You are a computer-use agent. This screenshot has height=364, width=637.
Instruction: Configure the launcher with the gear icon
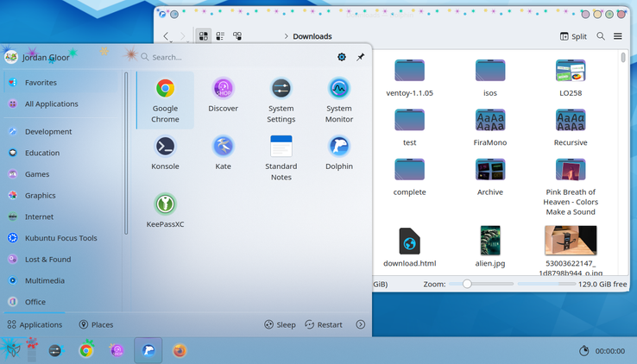(342, 57)
